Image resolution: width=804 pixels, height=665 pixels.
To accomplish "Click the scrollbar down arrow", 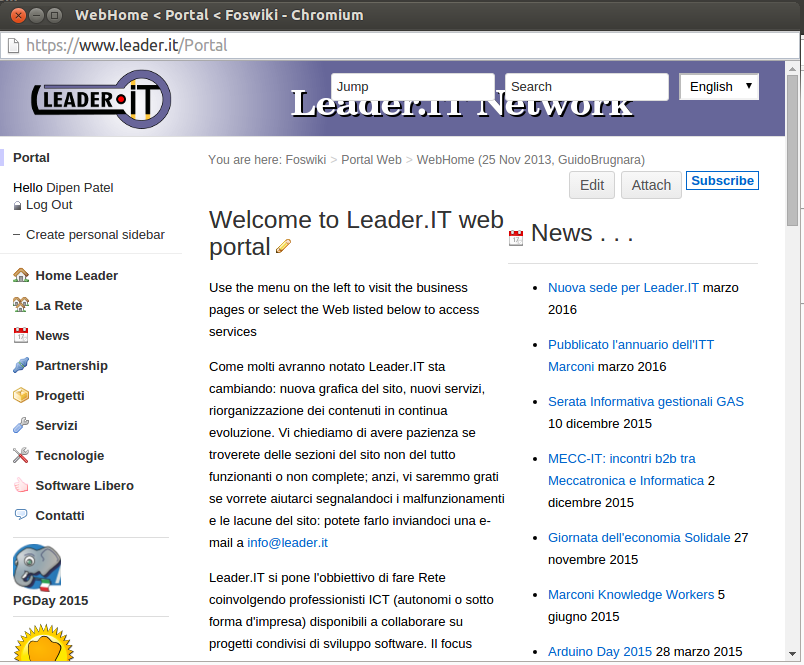I will coord(793,654).
